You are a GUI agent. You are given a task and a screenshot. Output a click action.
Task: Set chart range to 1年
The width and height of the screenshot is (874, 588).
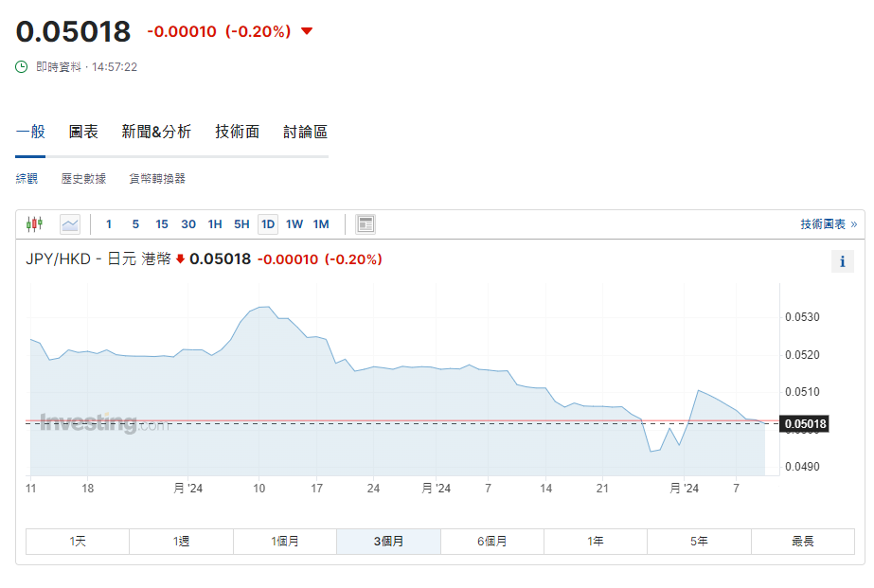pyautogui.click(x=596, y=542)
